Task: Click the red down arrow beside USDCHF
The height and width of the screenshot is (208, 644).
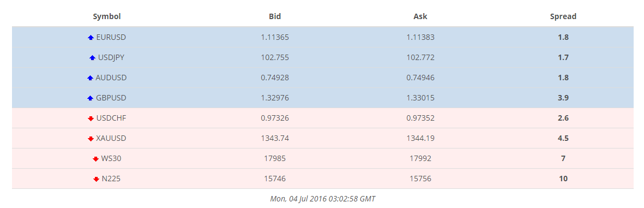Action: [91, 119]
